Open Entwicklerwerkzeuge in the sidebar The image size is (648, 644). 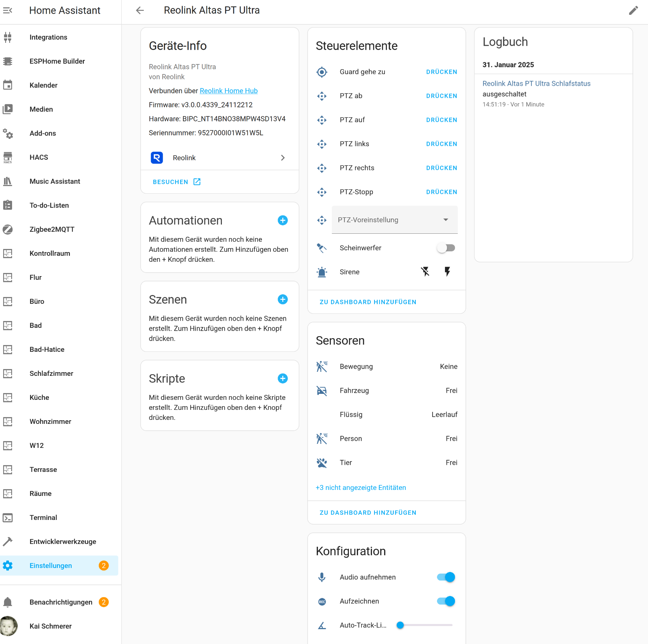click(59, 542)
